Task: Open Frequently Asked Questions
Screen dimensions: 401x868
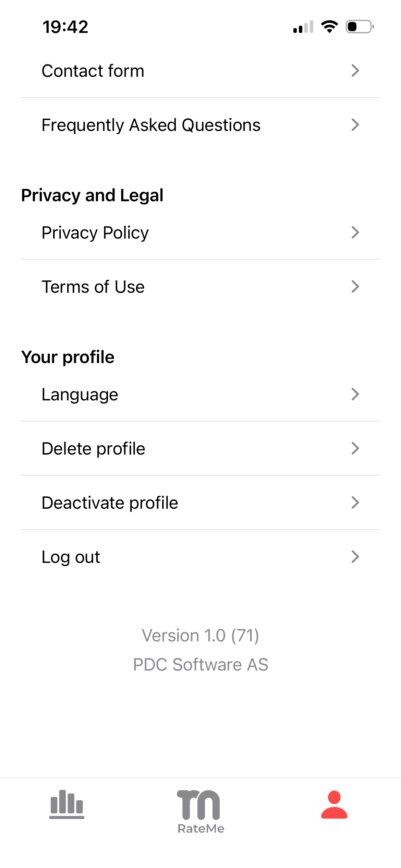Action: coord(151,125)
